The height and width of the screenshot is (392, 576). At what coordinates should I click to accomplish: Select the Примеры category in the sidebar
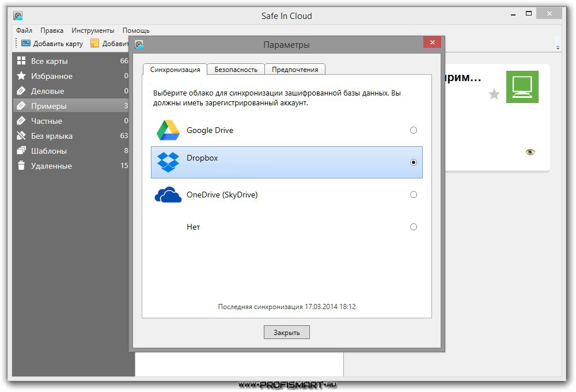click(x=46, y=106)
